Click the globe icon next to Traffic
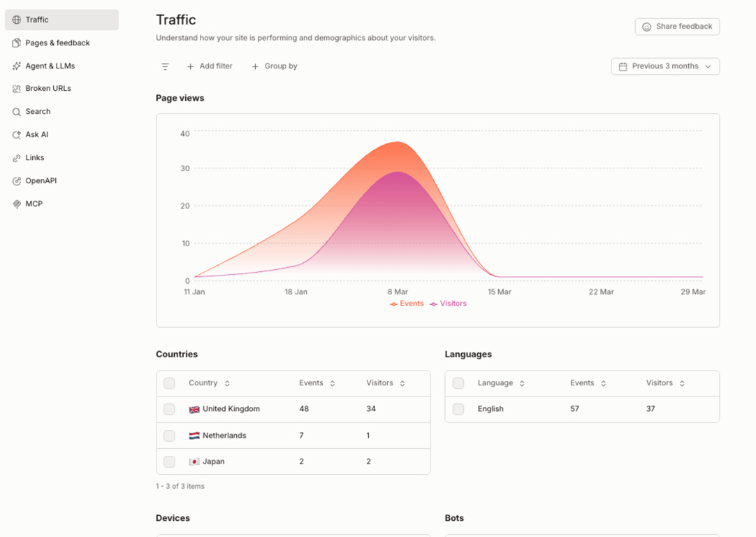Image resolution: width=756 pixels, height=537 pixels. [x=16, y=20]
